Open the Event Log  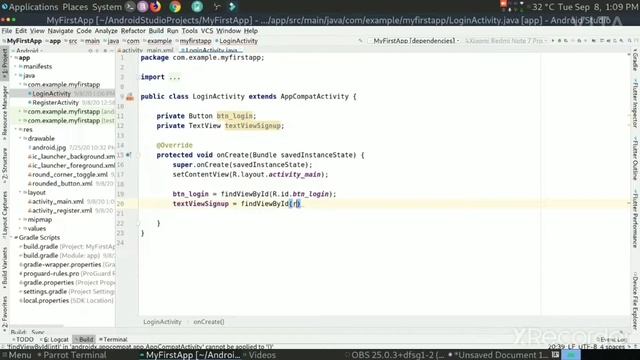pos(611,340)
